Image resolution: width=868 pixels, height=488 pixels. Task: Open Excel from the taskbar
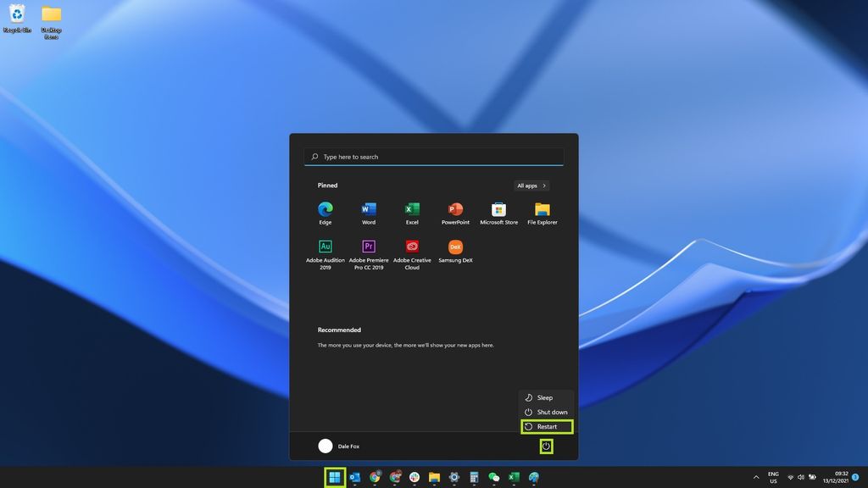click(x=512, y=477)
